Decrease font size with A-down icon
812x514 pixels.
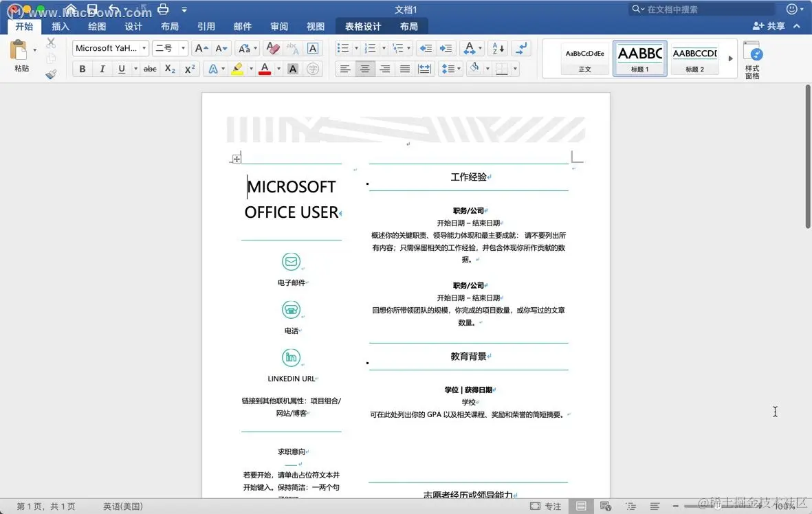point(221,48)
